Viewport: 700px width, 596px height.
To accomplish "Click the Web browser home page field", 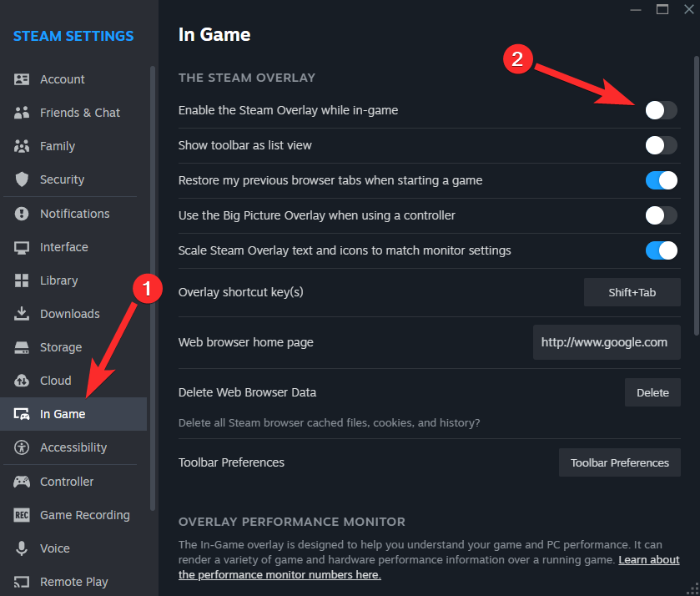I will tap(606, 342).
